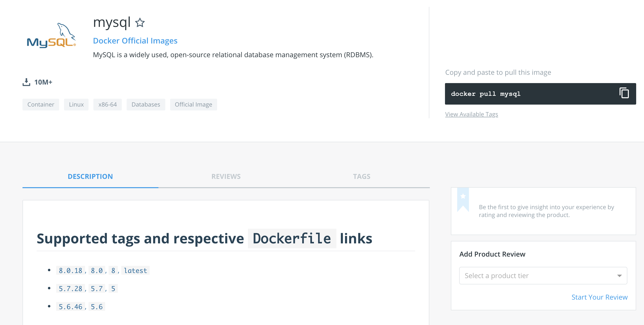
Task: Click the download count icon
Action: [x=26, y=82]
